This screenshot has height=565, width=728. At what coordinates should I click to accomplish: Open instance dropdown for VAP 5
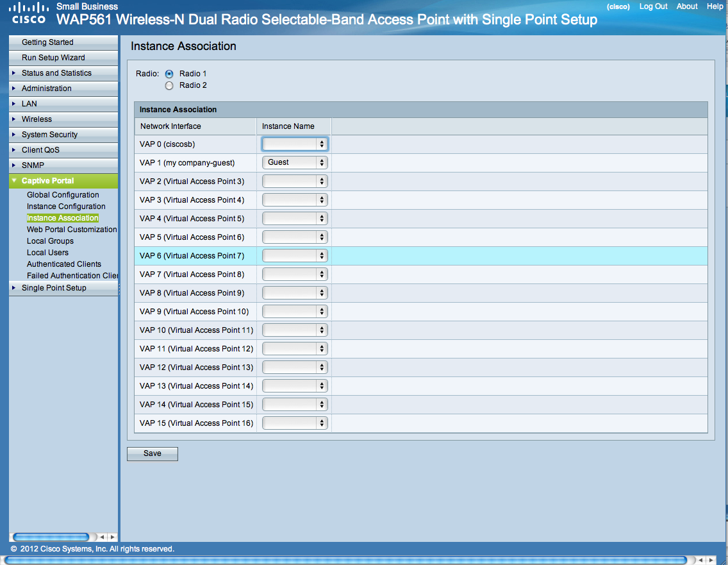[x=295, y=237]
